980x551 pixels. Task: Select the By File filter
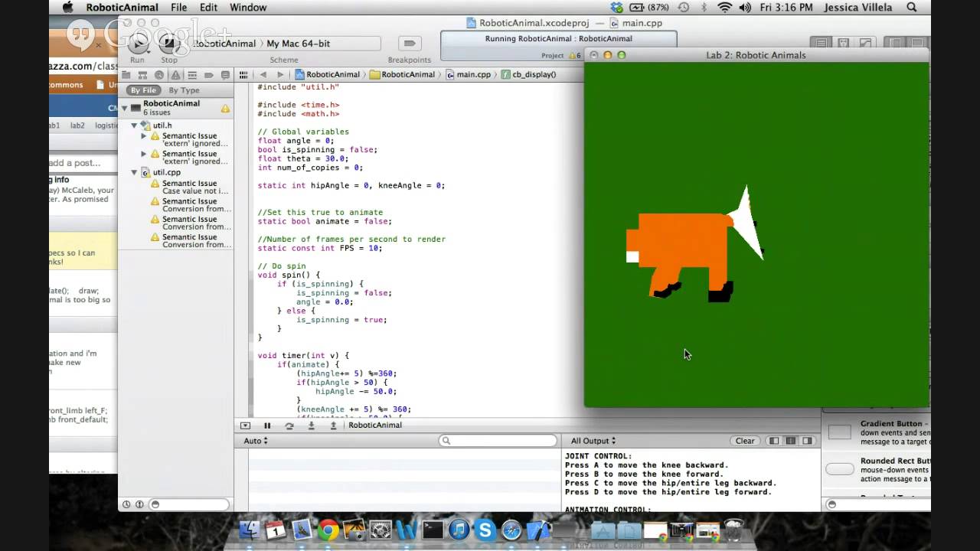pyautogui.click(x=143, y=90)
